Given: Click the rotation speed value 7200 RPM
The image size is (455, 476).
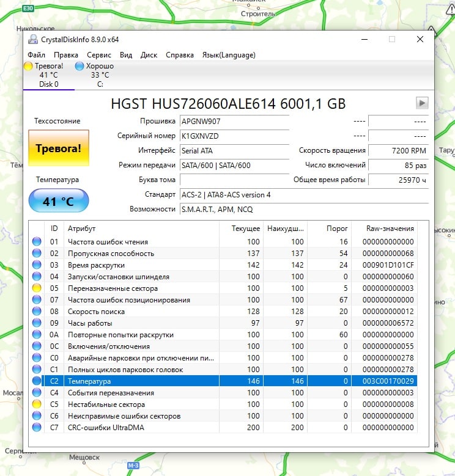Looking at the screenshot, I should tap(398, 150).
